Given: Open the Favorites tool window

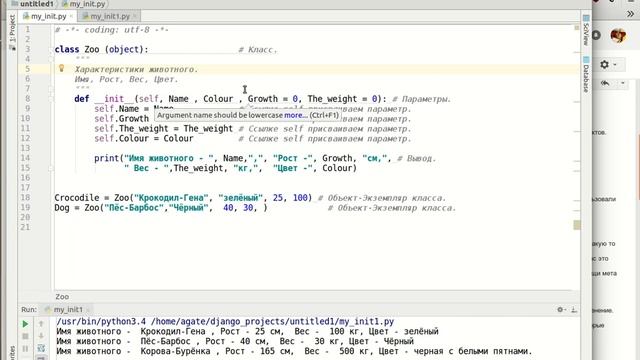Looking at the screenshot, I should pyautogui.click(x=12, y=353).
